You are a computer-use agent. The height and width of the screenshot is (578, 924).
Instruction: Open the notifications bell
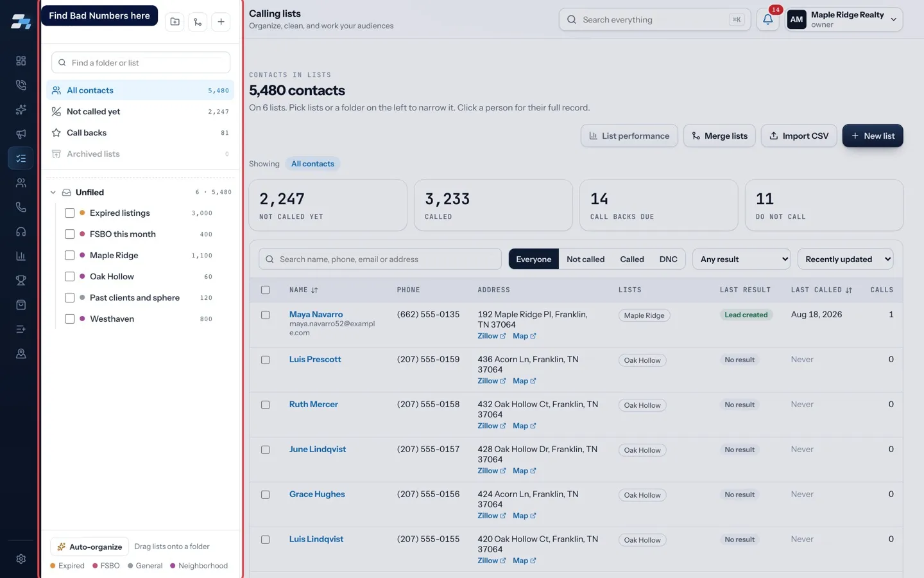click(x=767, y=19)
